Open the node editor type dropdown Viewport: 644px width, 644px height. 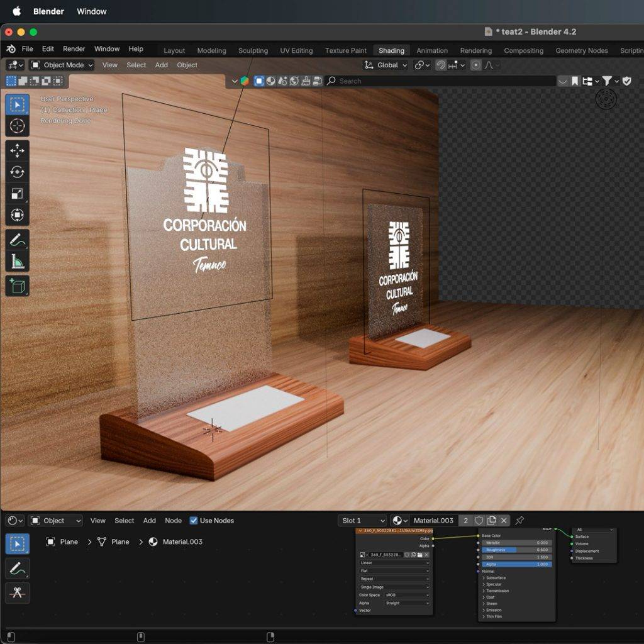click(x=15, y=520)
